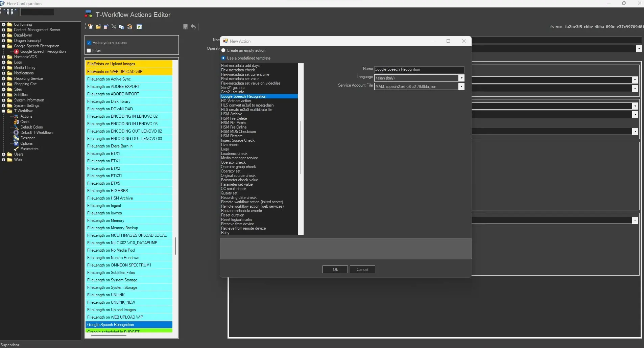The height and width of the screenshot is (348, 644).
Task: Select Create an empty action radio button
Action: [223, 50]
